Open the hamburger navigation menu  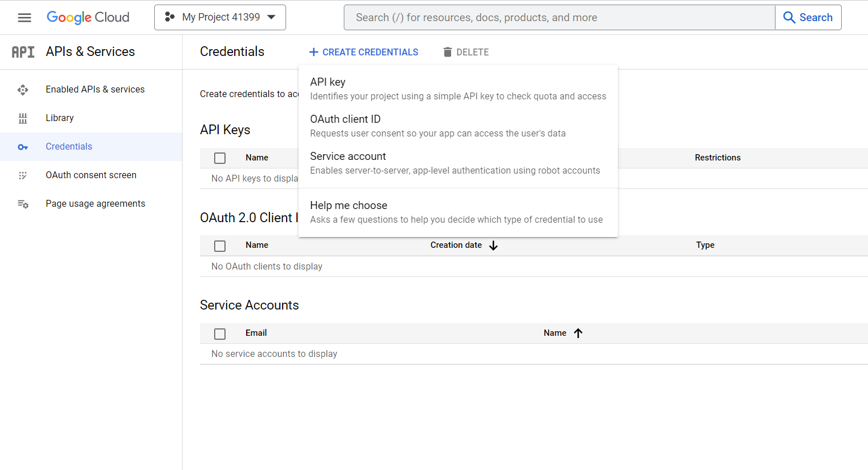[x=25, y=18]
